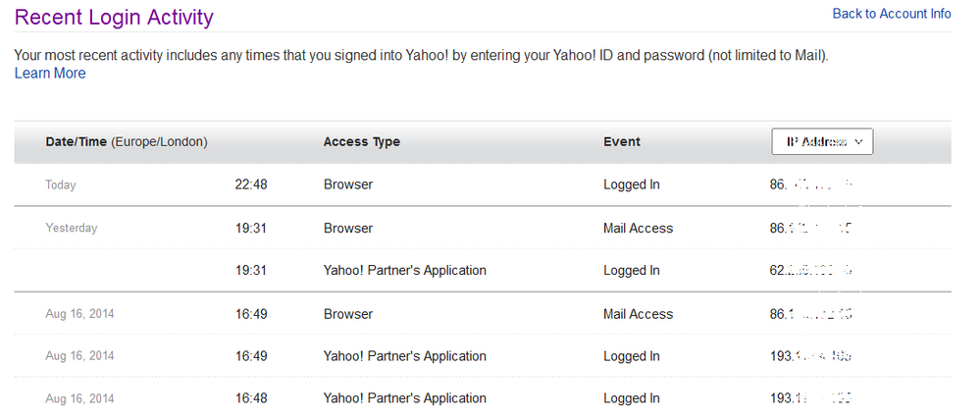Select the Today 22:48 Browser row
980x419 pixels.
pyautogui.click(x=483, y=185)
